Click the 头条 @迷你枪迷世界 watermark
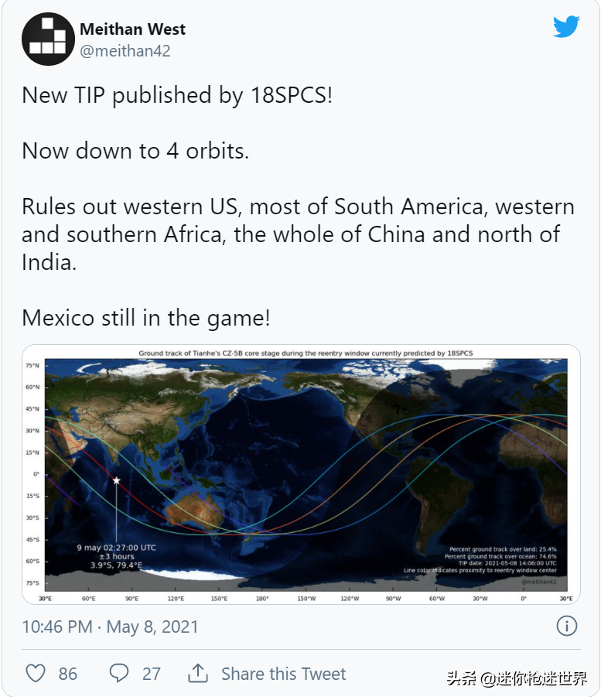Image resolution: width=601 pixels, height=700 pixels. pos(516,678)
